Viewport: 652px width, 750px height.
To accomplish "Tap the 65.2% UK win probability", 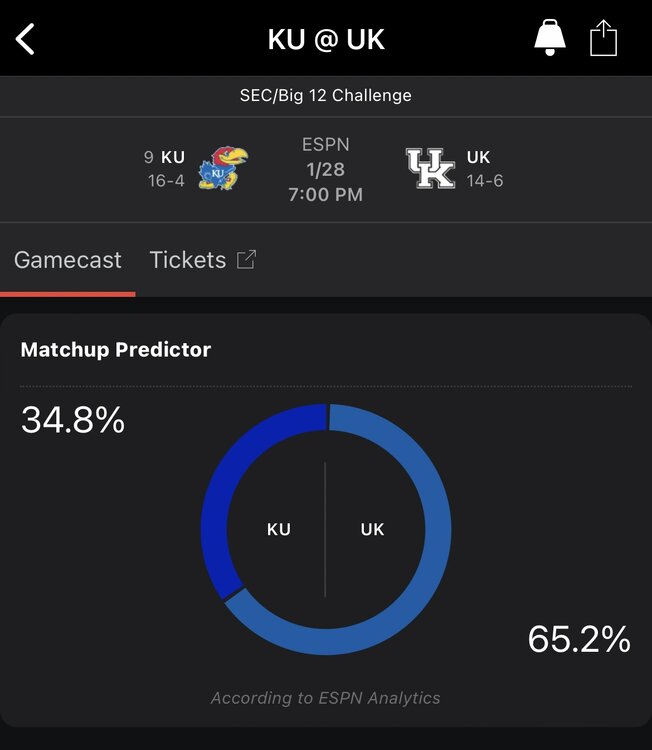I will click(x=579, y=639).
